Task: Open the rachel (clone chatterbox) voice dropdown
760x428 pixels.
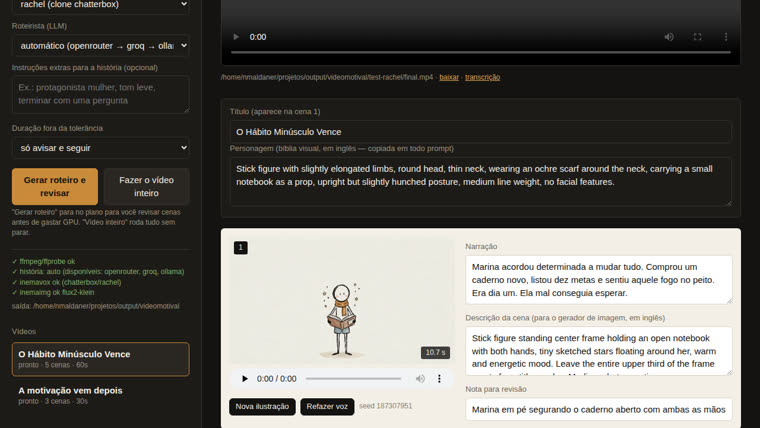Action: tap(100, 5)
